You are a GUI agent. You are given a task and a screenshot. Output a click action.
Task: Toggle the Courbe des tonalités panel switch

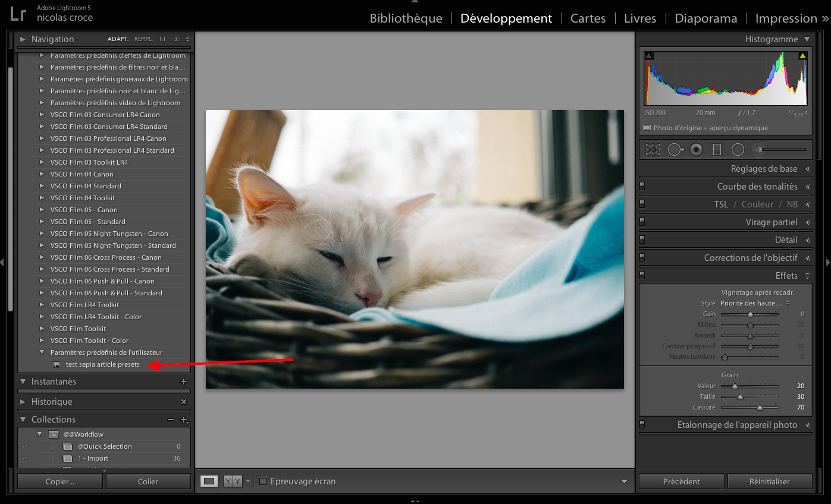(642, 186)
